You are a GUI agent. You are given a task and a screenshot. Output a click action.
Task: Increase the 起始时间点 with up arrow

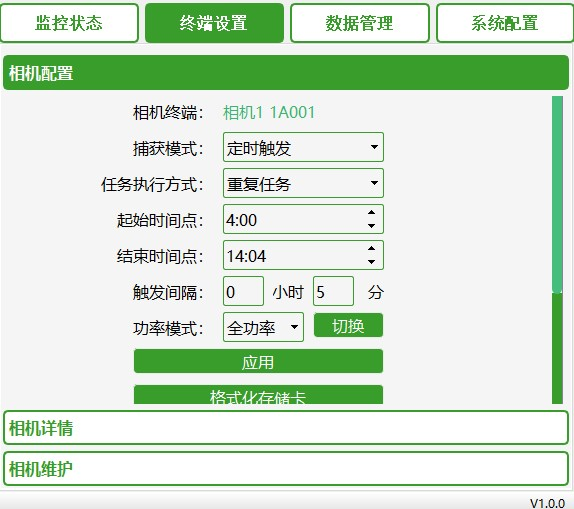click(x=372, y=212)
